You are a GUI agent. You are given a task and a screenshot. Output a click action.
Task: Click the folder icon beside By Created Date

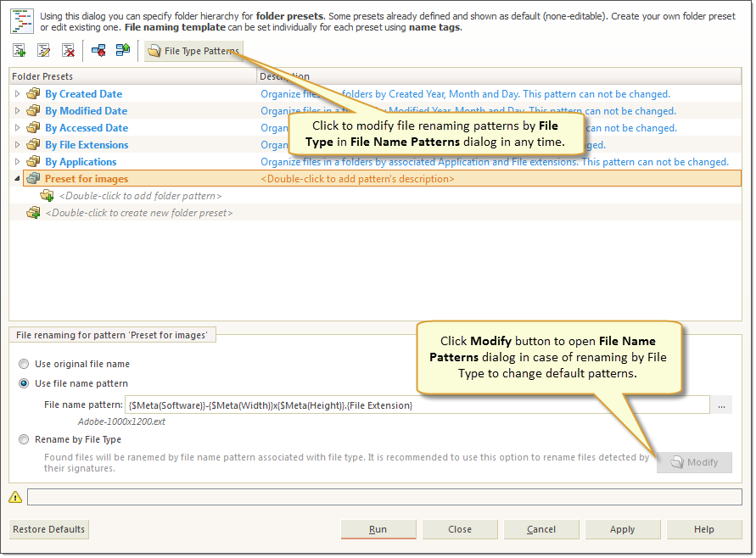click(33, 94)
